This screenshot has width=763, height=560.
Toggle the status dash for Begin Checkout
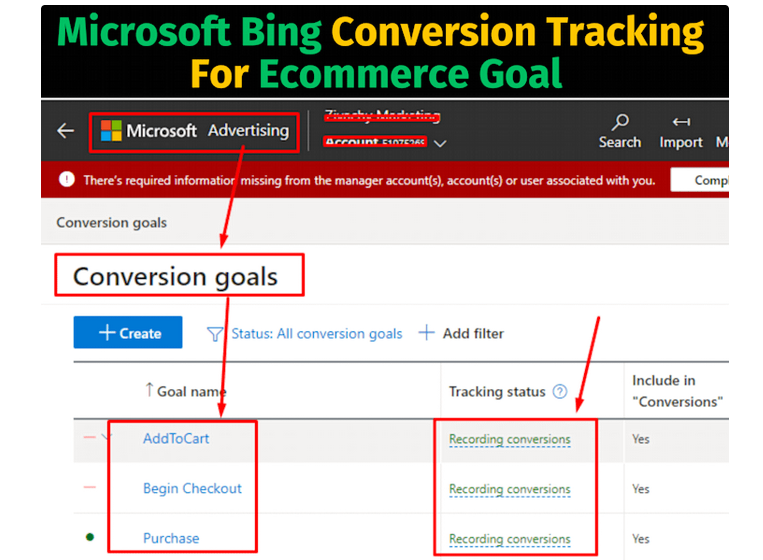[90, 487]
